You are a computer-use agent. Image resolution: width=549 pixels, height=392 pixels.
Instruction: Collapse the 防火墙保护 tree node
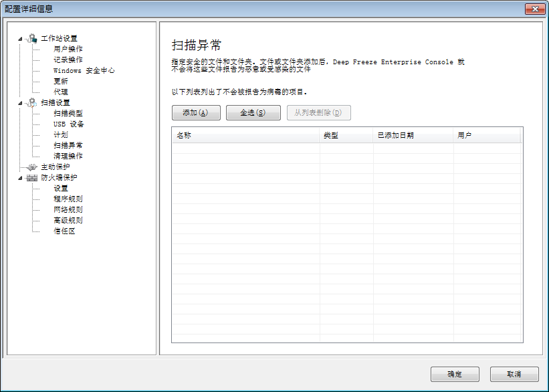[21, 177]
